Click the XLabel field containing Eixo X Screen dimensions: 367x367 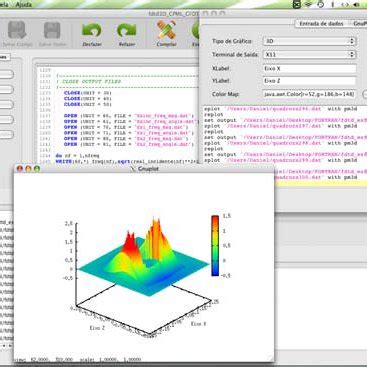309,68
